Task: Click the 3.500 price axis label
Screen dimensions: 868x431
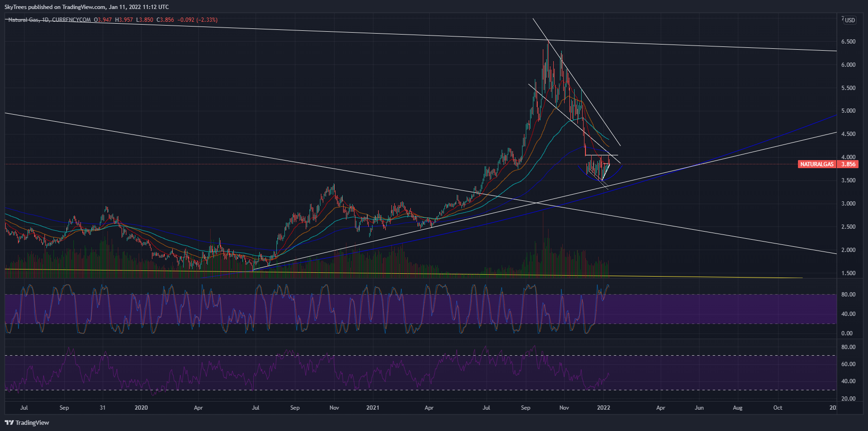Action: [x=848, y=180]
